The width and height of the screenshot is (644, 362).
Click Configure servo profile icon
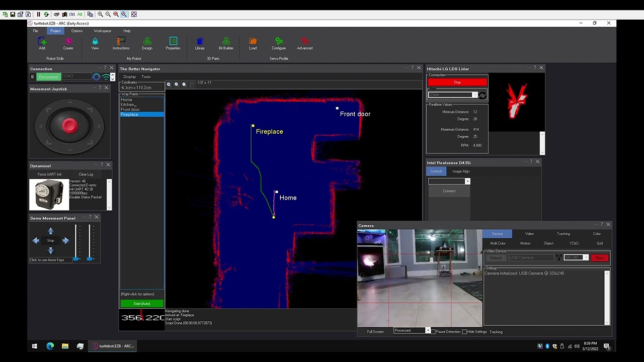coord(279,41)
